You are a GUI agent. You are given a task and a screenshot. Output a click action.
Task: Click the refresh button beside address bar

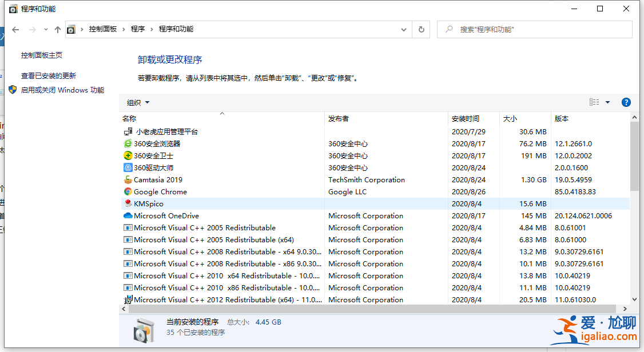(x=422, y=29)
